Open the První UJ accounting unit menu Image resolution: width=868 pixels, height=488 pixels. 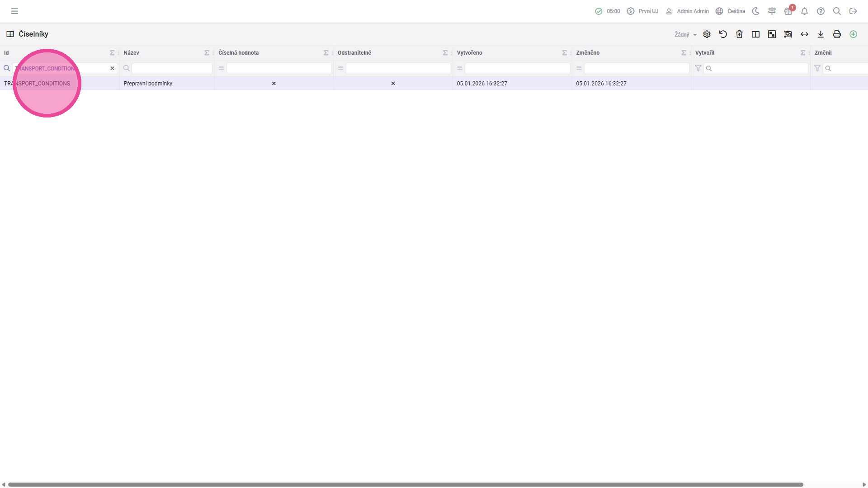point(642,11)
